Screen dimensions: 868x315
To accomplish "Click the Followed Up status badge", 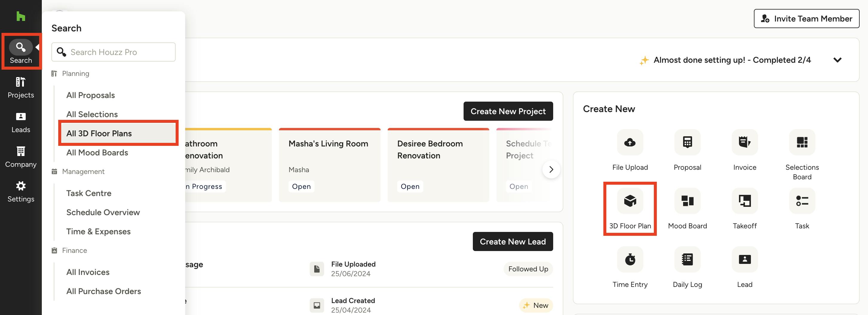I will click(528, 269).
